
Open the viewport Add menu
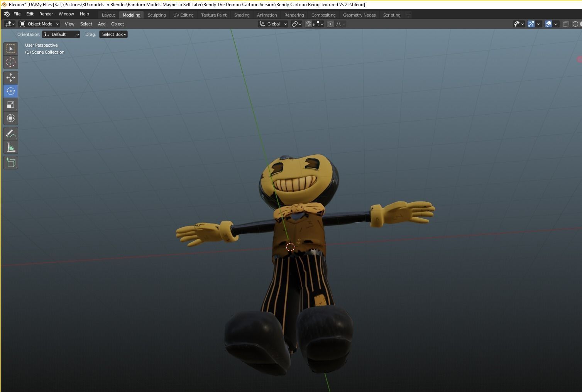(x=102, y=24)
